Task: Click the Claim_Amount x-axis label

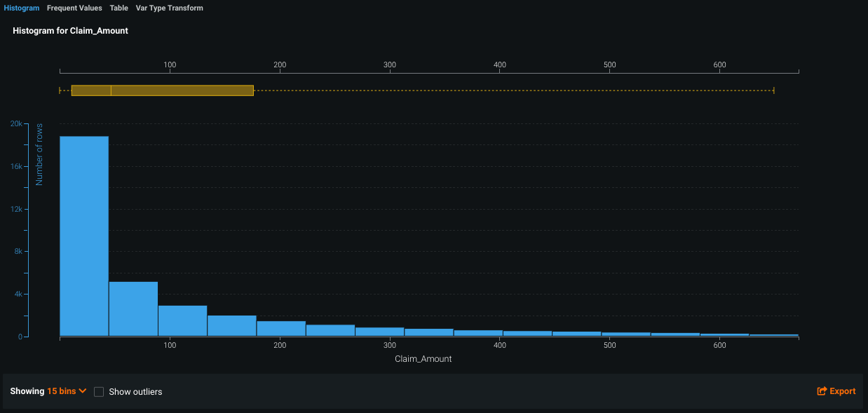Action: [423, 359]
